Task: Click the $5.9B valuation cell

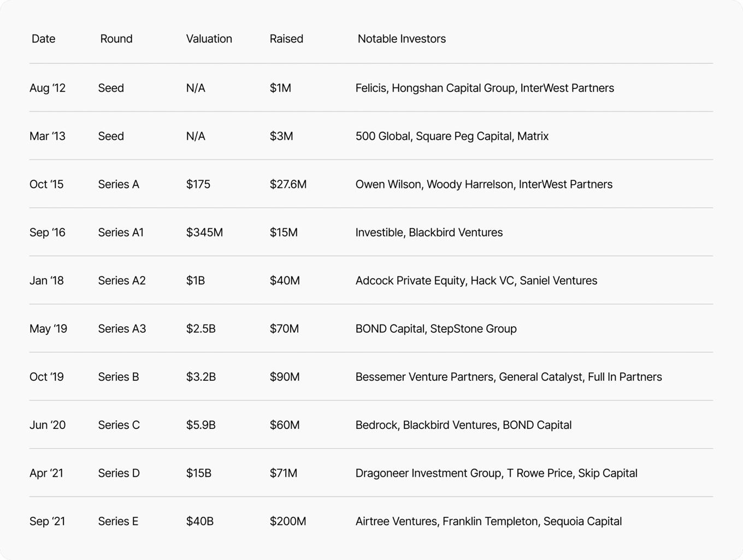Action: point(201,425)
